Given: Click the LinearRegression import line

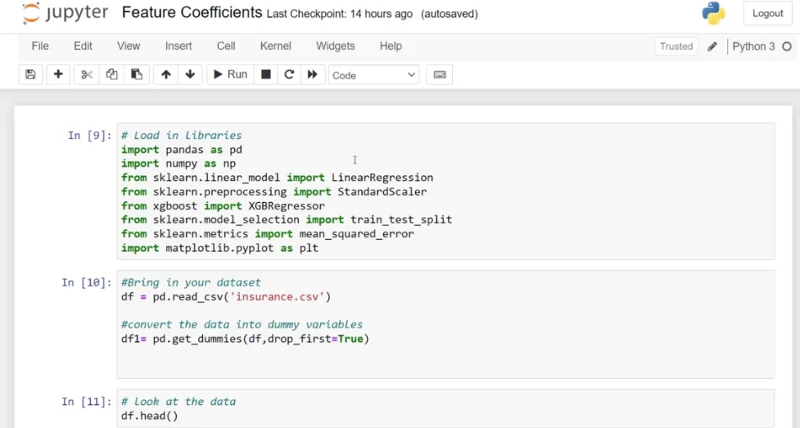Looking at the screenshot, I should point(277,178).
